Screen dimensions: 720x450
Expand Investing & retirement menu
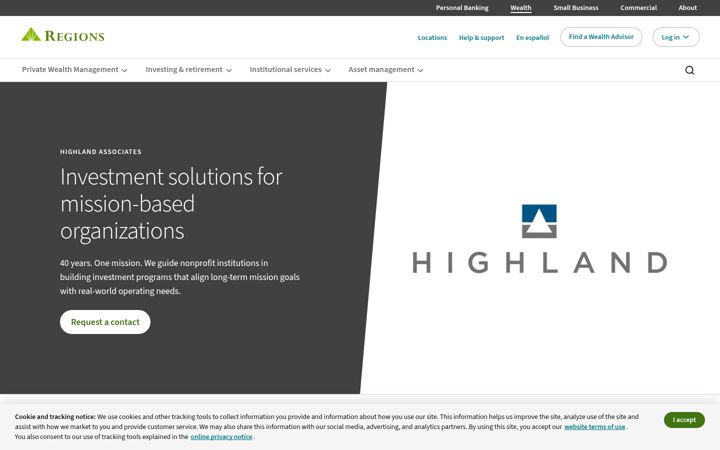click(188, 70)
